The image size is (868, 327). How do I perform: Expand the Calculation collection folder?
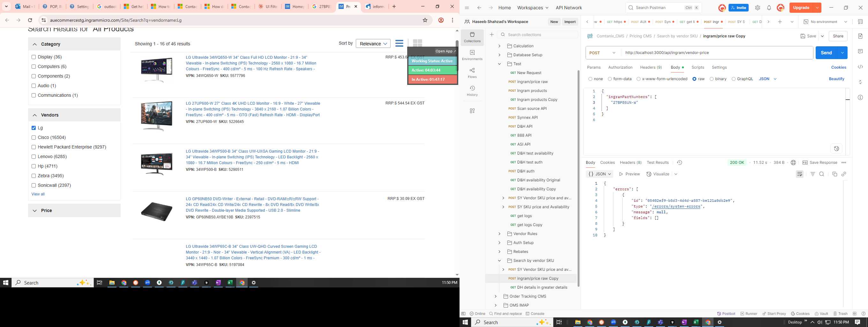click(499, 46)
